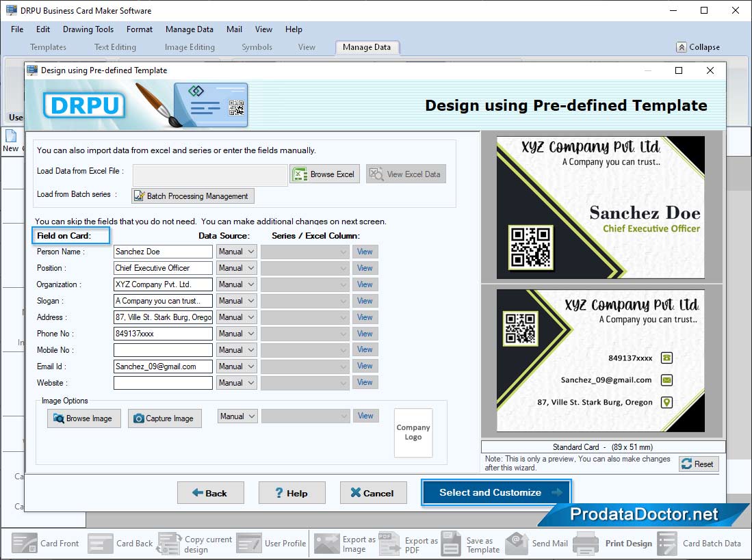This screenshot has height=560, width=752.
Task: Open Series / Excel Column dropdown for Person Name
Action: pos(305,252)
